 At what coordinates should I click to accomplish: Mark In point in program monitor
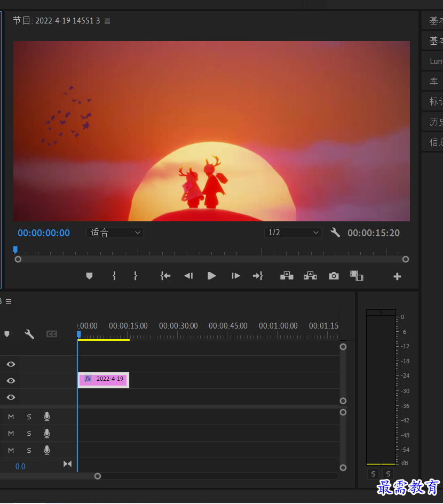click(x=114, y=276)
